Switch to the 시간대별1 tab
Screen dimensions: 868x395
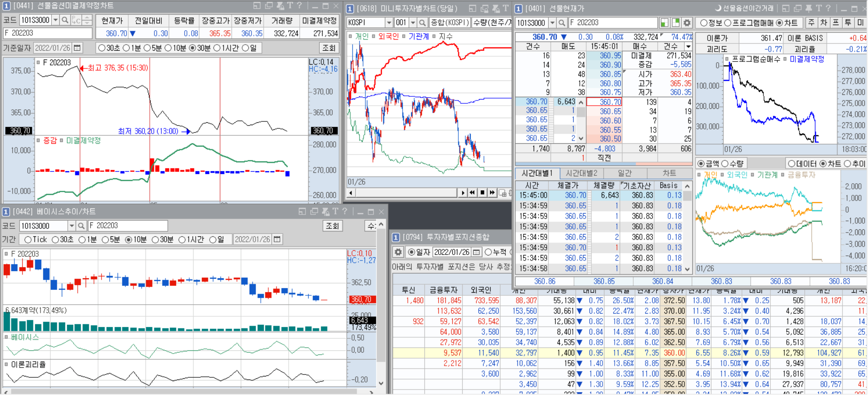point(537,173)
